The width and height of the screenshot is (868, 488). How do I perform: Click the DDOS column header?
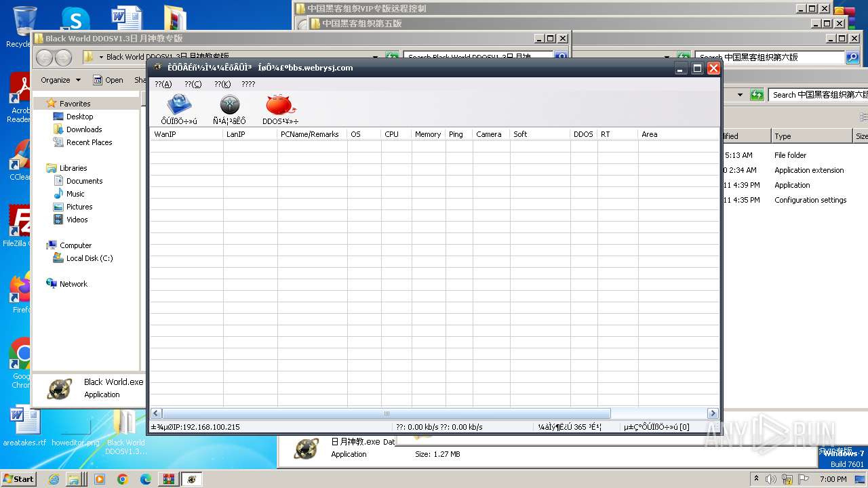point(584,134)
